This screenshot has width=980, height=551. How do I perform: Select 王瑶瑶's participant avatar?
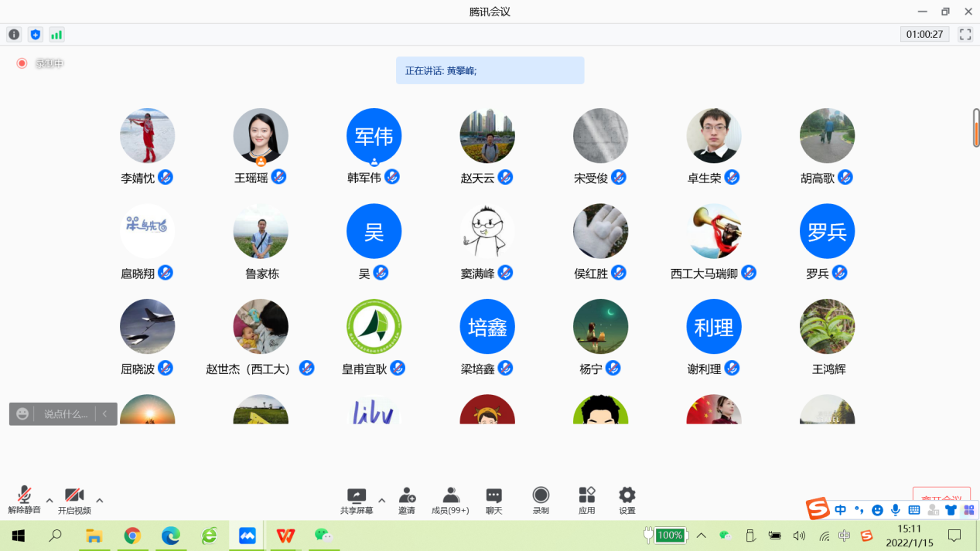click(261, 136)
